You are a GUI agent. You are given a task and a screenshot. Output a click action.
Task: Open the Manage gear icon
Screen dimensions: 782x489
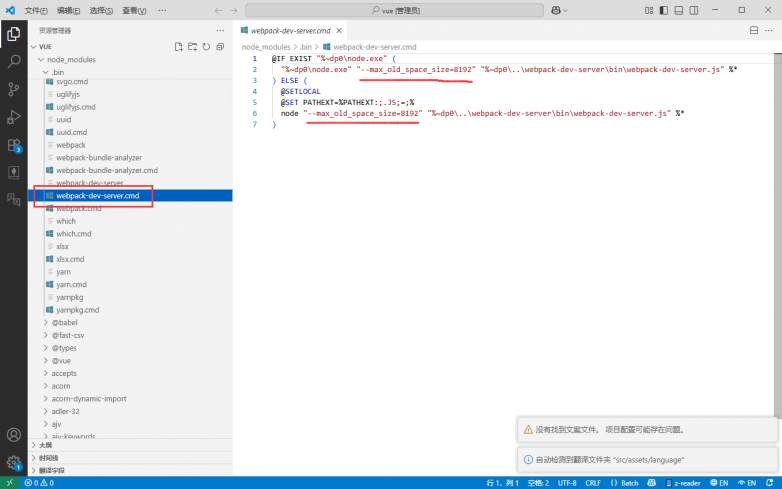click(x=14, y=462)
